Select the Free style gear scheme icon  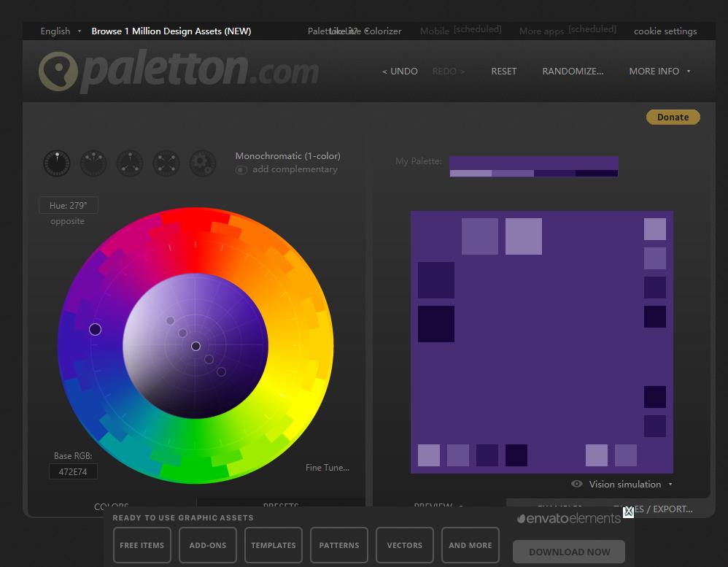click(203, 163)
